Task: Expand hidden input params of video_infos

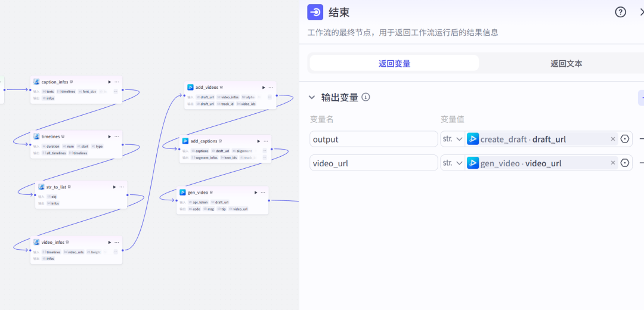Action: (x=116, y=252)
